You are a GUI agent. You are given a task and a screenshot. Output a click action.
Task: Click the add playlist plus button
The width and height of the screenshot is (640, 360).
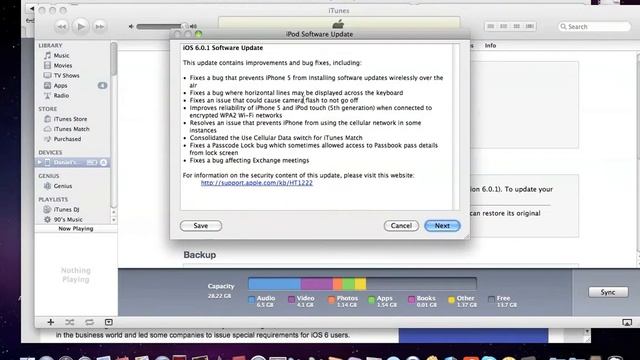point(51,322)
